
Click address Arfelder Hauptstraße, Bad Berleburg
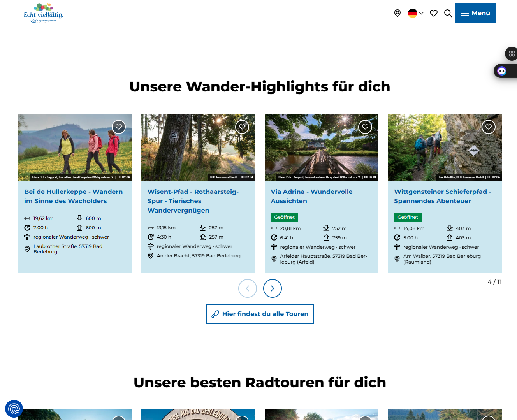(324, 259)
